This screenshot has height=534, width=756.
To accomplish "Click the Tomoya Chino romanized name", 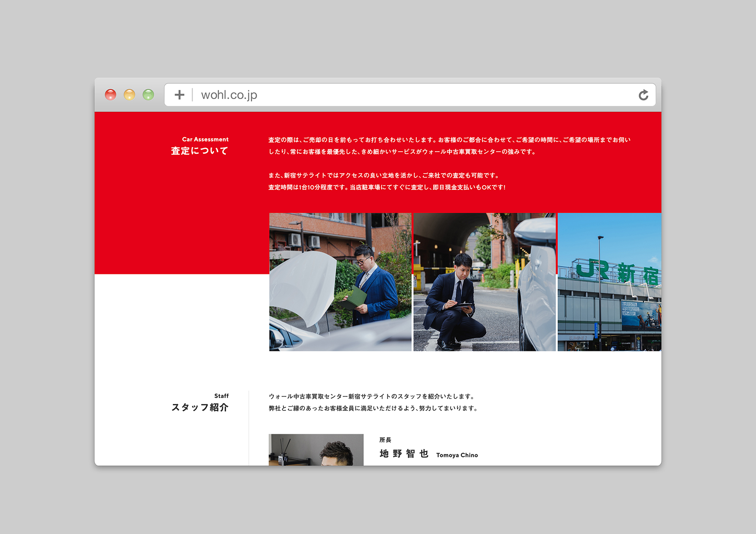I will [457, 455].
